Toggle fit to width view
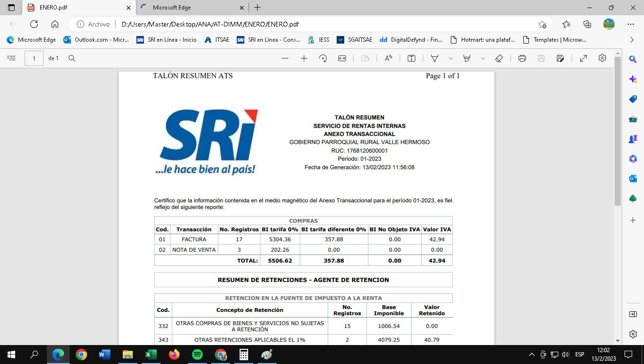 (342, 58)
